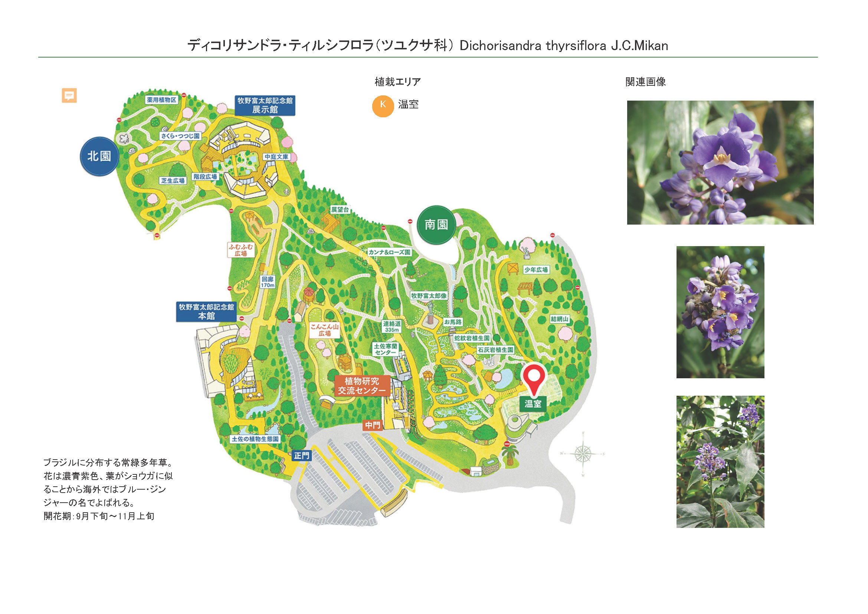Viewport: 868px width, 614px height.
Task: Open the bottom whole-plant photo
Action: tap(720, 462)
